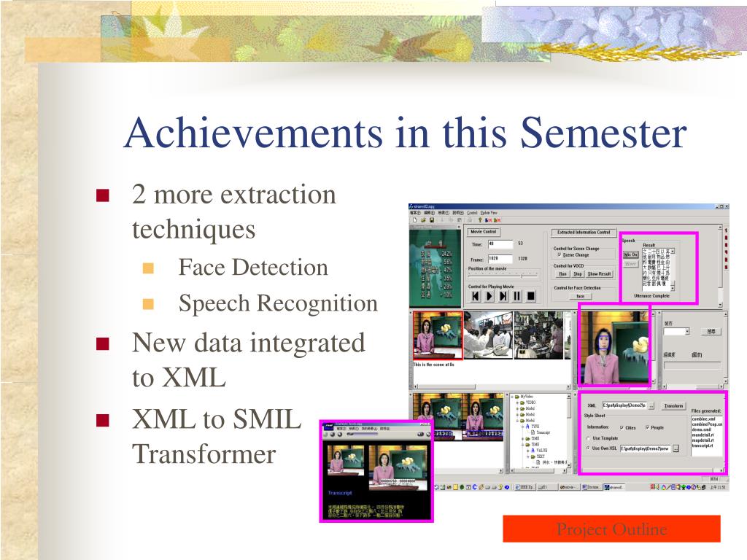Click the detected face video frame
The image size is (747, 560).
click(614, 346)
